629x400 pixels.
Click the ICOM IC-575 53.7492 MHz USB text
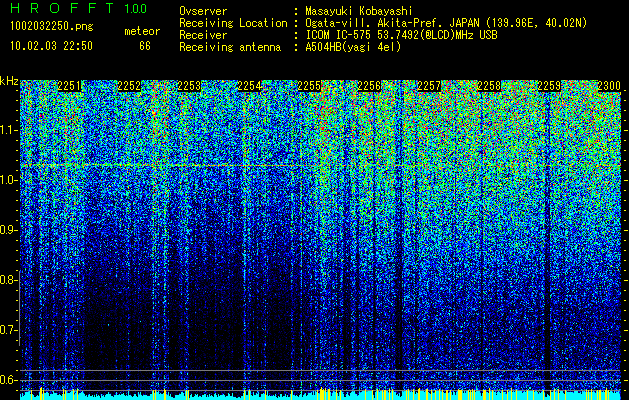pos(401,35)
